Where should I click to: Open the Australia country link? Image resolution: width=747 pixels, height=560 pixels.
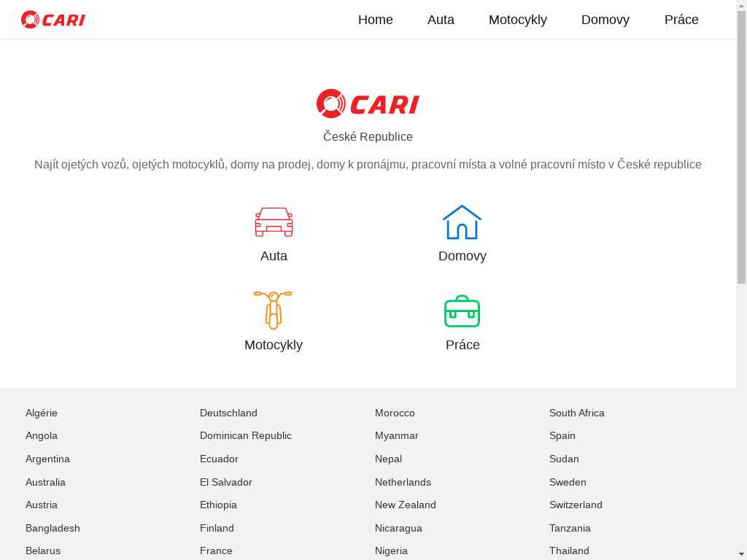point(45,483)
